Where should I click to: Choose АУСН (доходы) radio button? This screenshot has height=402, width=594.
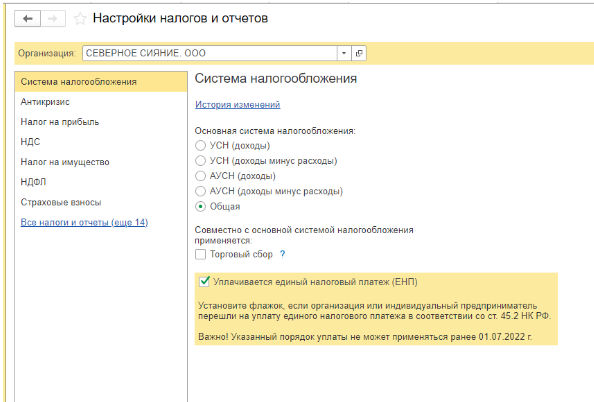(x=200, y=176)
